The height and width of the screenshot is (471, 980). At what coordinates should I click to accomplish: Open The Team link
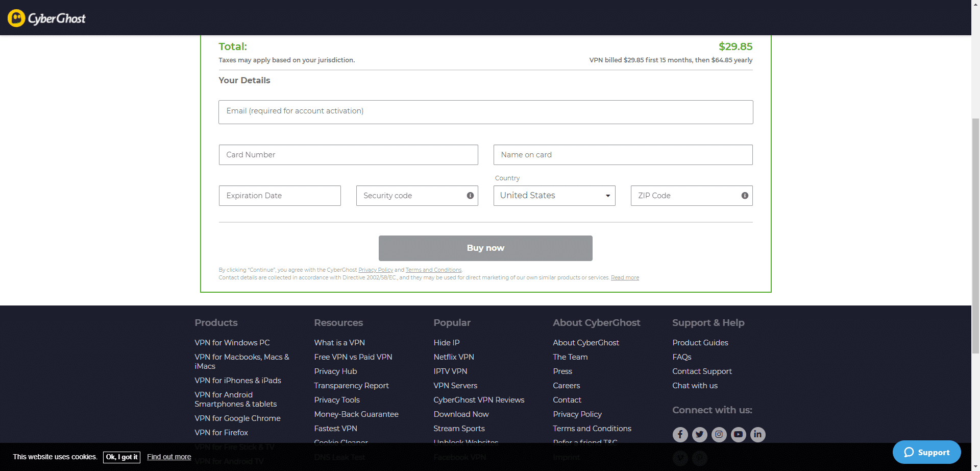click(x=570, y=357)
